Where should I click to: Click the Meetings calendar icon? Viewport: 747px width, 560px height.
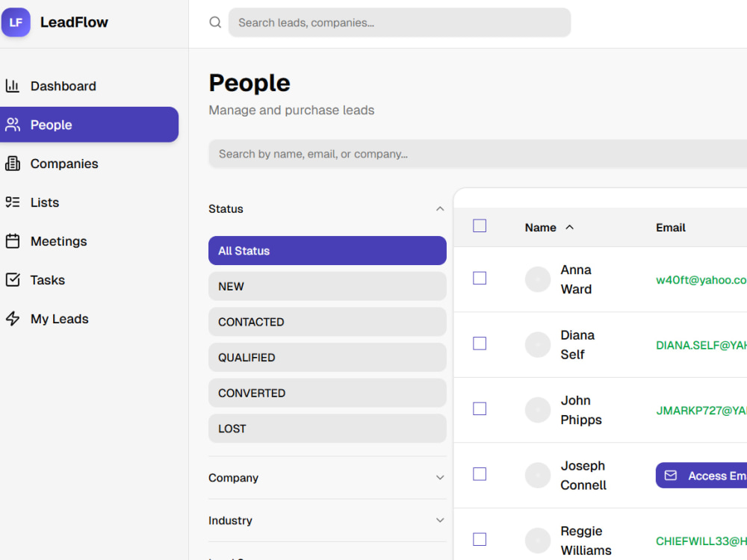coord(13,241)
